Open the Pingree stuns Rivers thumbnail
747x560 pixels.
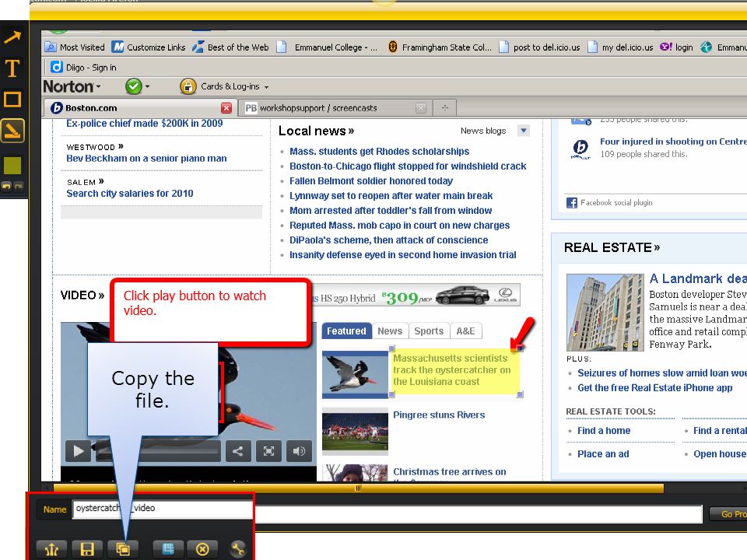(x=356, y=431)
